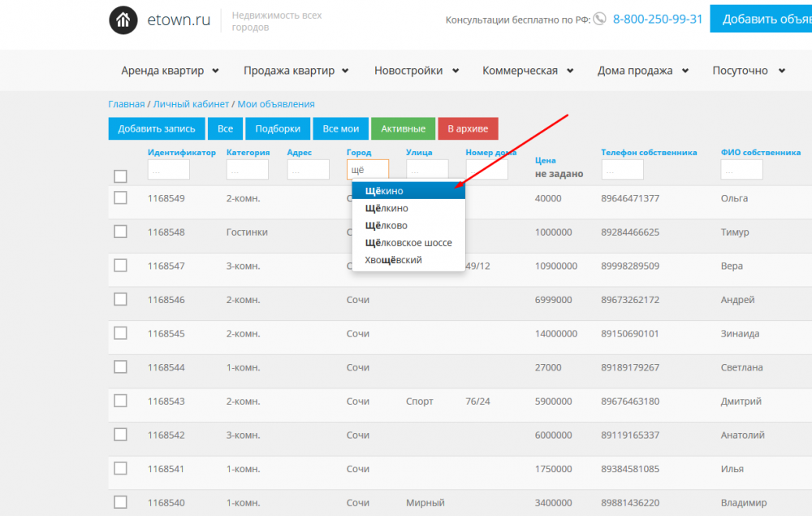Click the phone icon beside 8-800-250-99-31
Screen dimensions: 812x516
point(599,19)
